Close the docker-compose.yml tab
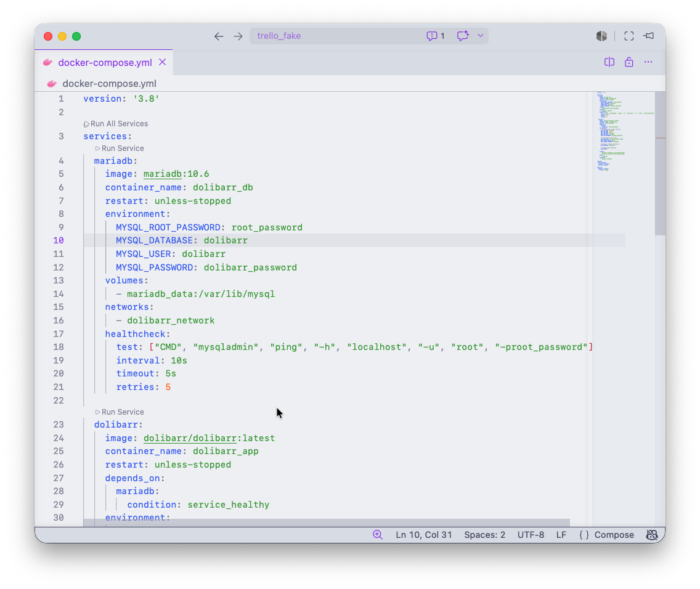 163,62
